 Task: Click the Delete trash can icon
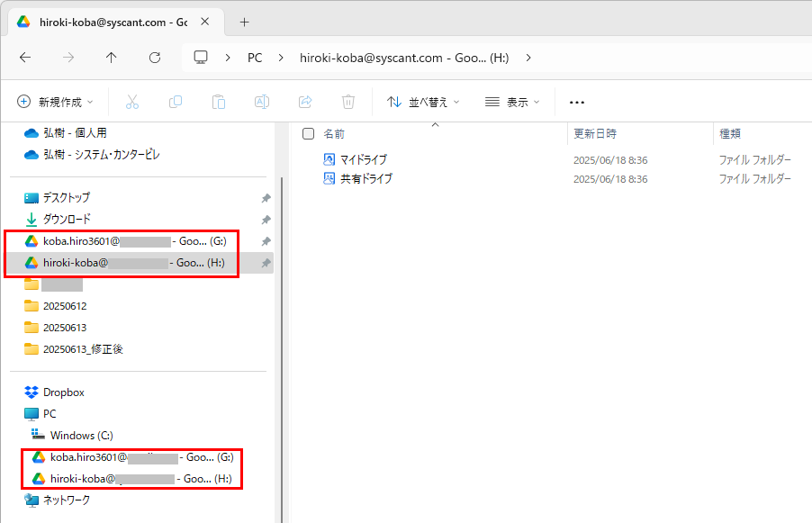(348, 102)
